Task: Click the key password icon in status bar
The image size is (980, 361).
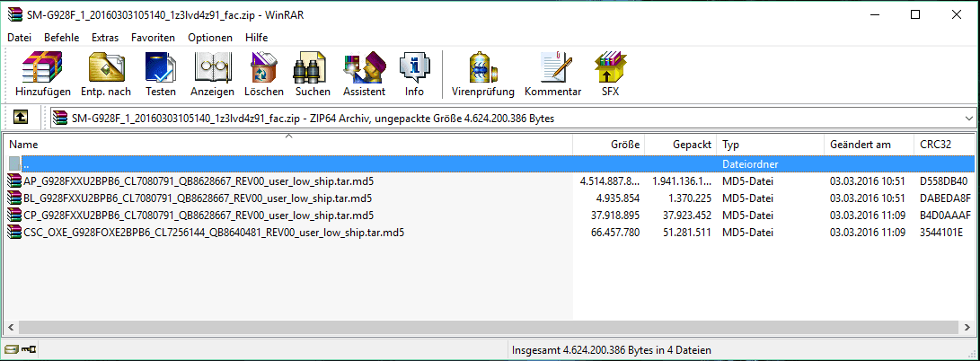Action: click(x=29, y=349)
